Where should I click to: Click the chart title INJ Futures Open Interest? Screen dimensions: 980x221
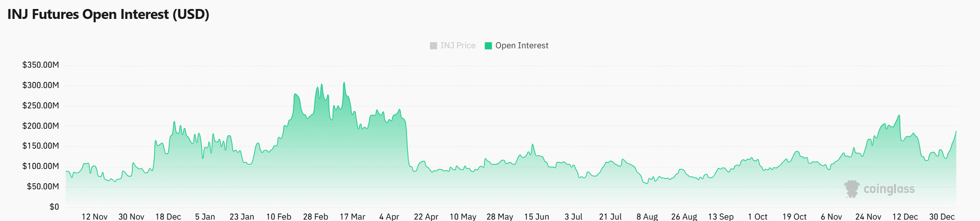click(x=108, y=14)
